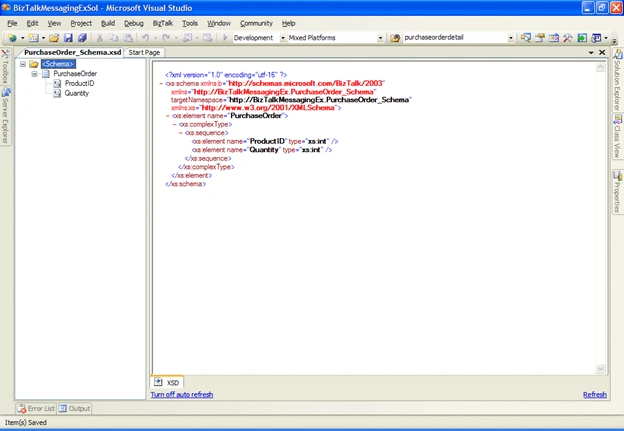Viewport: 624px width, 431px height.
Task: Select the PurchaseOrder record node
Action: coord(75,74)
